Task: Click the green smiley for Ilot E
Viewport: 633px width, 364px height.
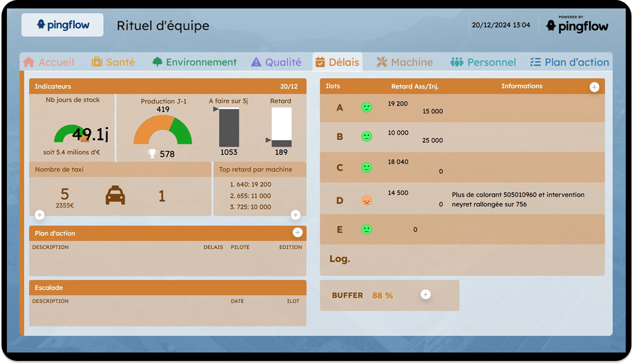Action: 367,230
